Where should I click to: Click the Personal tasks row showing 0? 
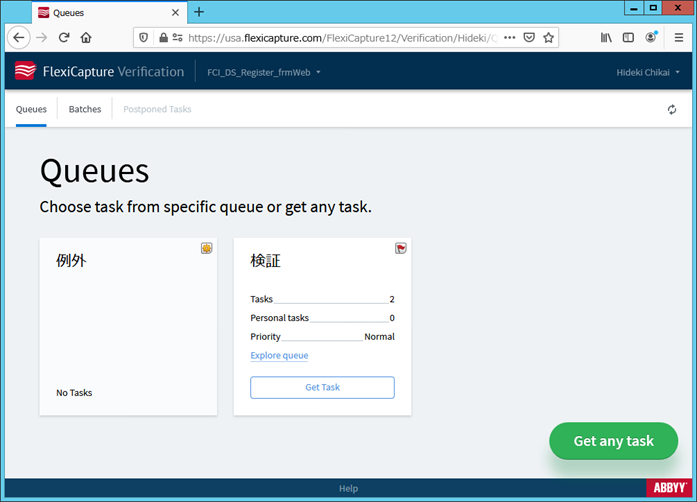click(x=322, y=318)
